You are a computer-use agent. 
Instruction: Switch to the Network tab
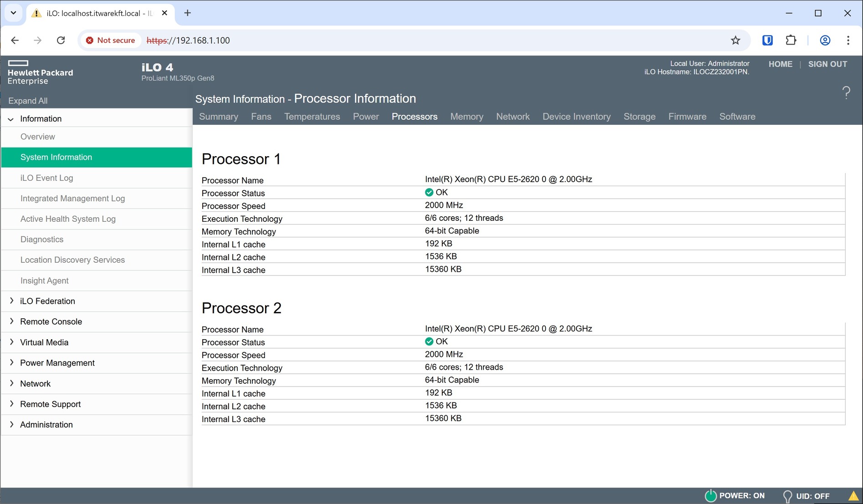coord(513,117)
